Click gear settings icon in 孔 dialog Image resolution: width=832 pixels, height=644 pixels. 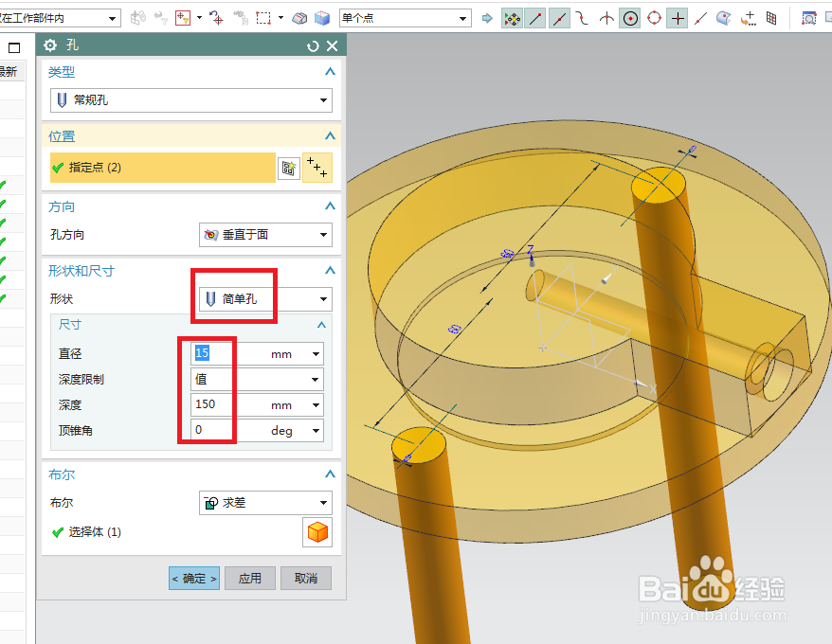click(x=50, y=45)
